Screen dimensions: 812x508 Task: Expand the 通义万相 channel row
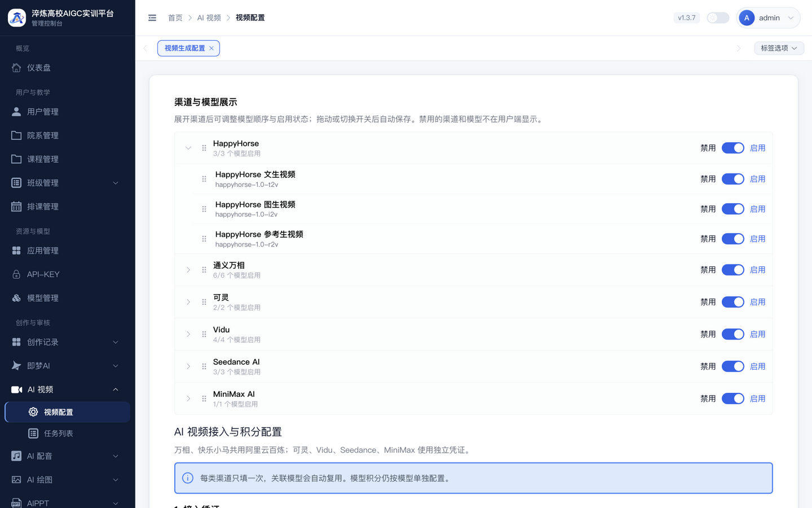[188, 270]
